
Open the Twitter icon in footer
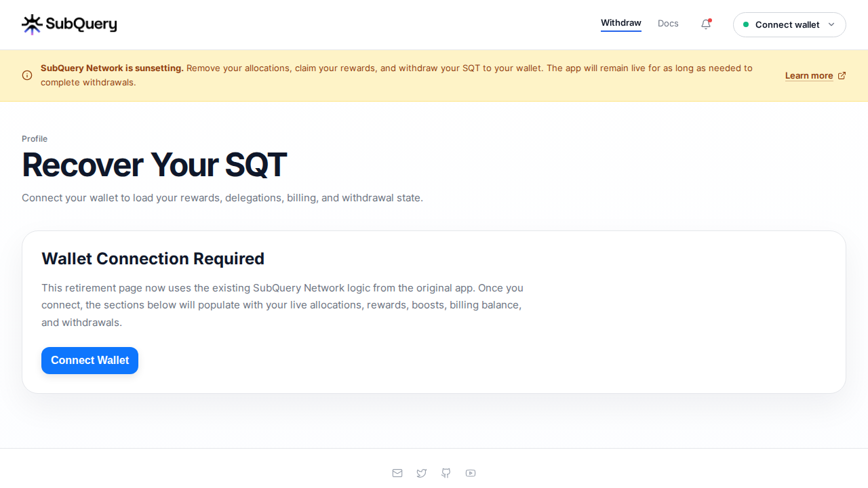422,473
